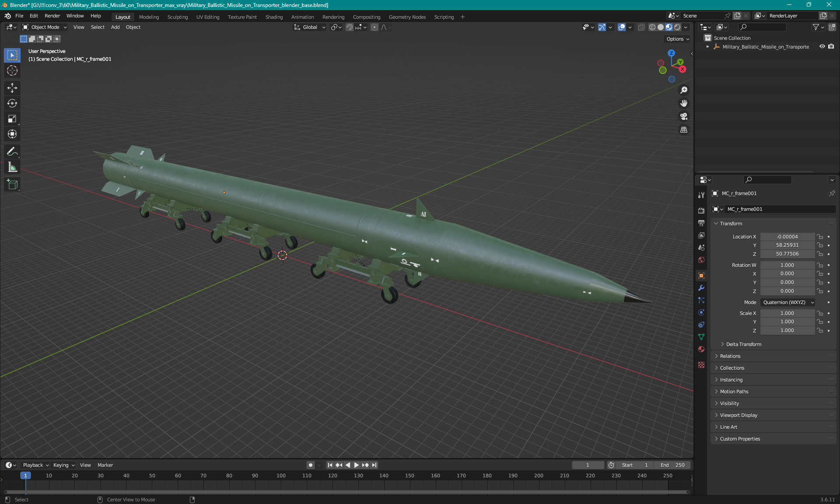Switch to wireframe viewport shading
The width and height of the screenshot is (840, 504).
[652, 27]
